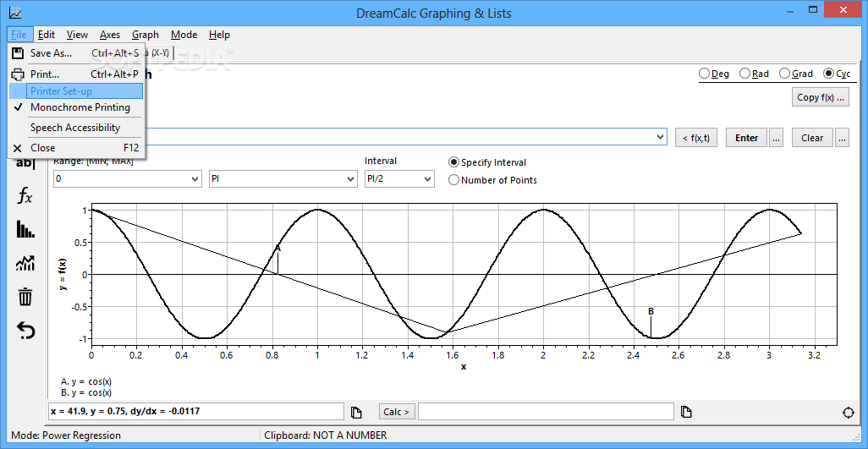Copy the x, y, dy/dx readout via its copy icon

(x=356, y=412)
